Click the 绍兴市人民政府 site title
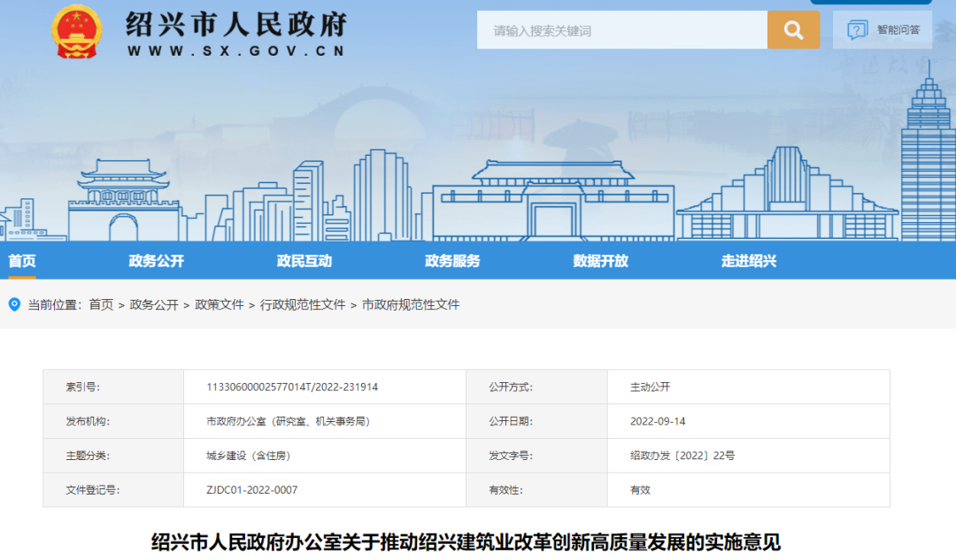This screenshot has width=956, height=560. [x=235, y=25]
